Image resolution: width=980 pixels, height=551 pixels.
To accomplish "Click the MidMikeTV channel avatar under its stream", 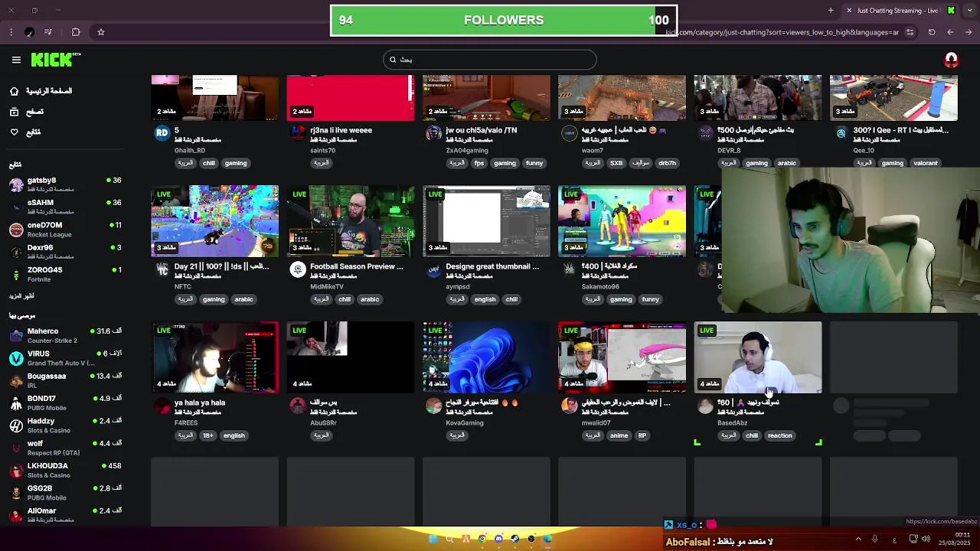I will (x=298, y=269).
